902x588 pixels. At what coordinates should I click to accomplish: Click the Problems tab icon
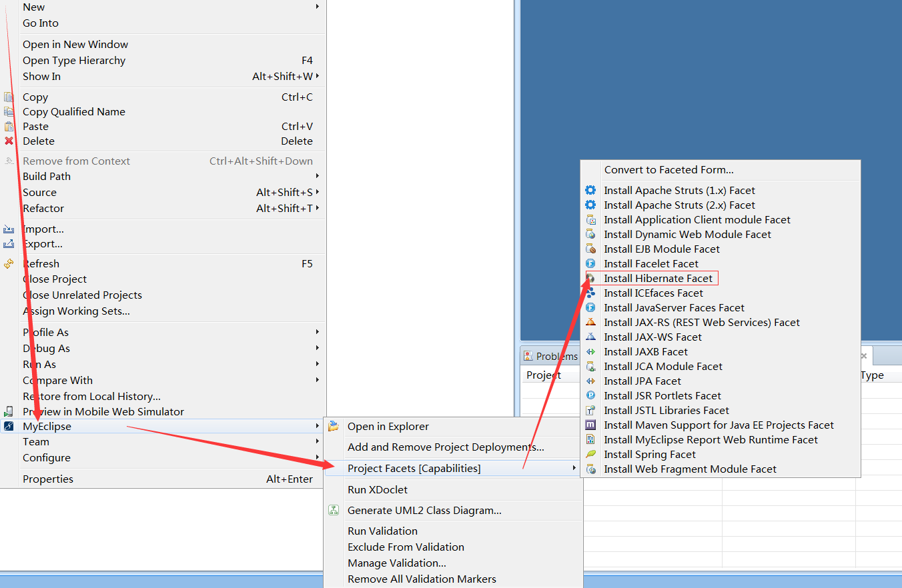pyautogui.click(x=528, y=356)
